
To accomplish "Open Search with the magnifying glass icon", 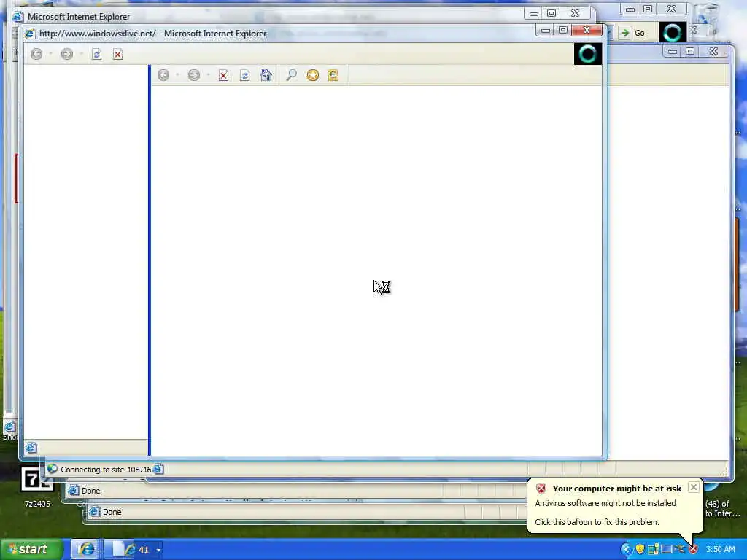I will (291, 75).
